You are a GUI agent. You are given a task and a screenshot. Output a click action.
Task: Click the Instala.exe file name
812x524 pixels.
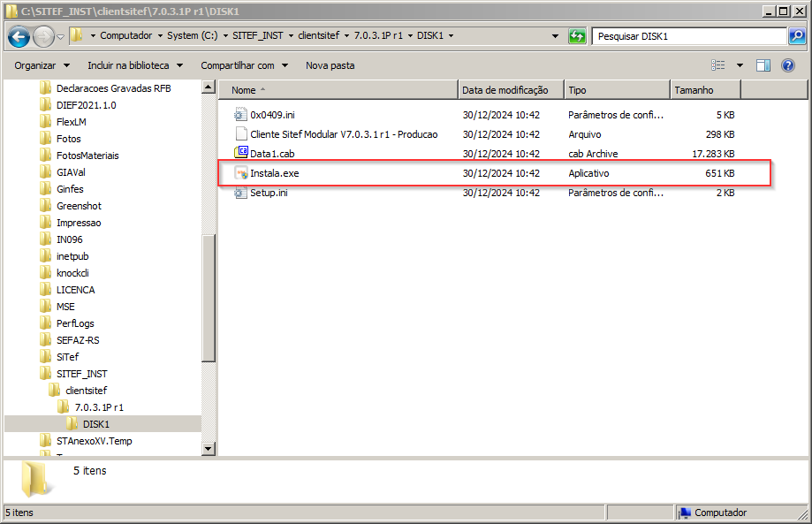[275, 173]
